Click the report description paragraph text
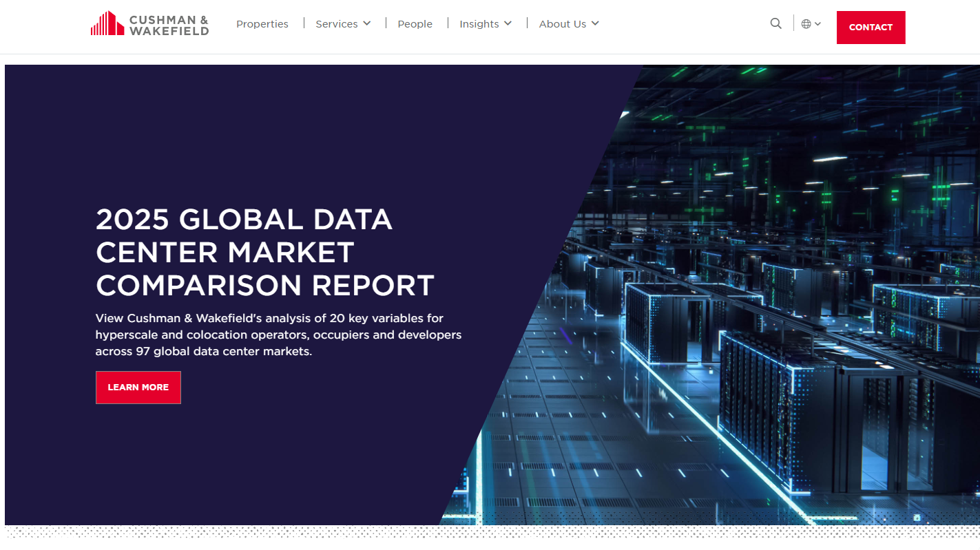The image size is (980, 550). click(279, 335)
